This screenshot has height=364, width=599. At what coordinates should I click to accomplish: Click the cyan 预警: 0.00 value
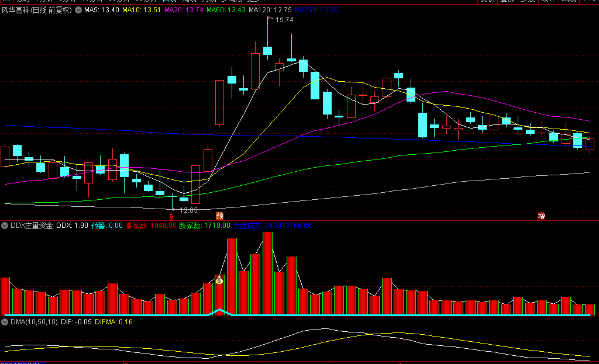[x=107, y=226]
